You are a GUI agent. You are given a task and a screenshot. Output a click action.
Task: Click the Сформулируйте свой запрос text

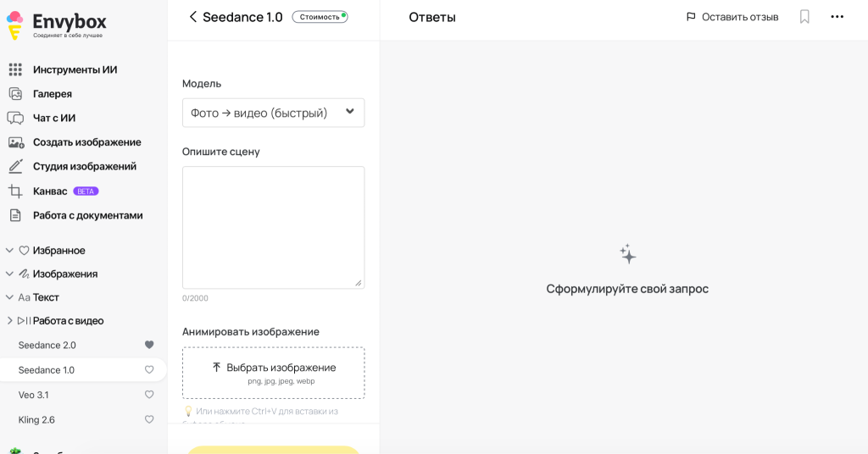[x=627, y=289]
